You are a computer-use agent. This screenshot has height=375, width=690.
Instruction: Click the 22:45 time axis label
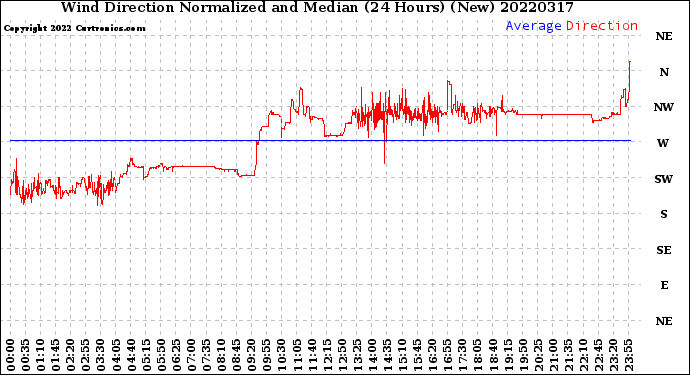tap(598, 355)
